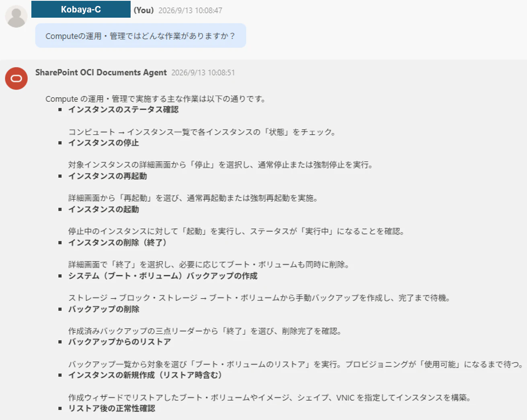Click the text '詳細画面から「再起動」を選び'
527x420 pixels.
pos(124,198)
